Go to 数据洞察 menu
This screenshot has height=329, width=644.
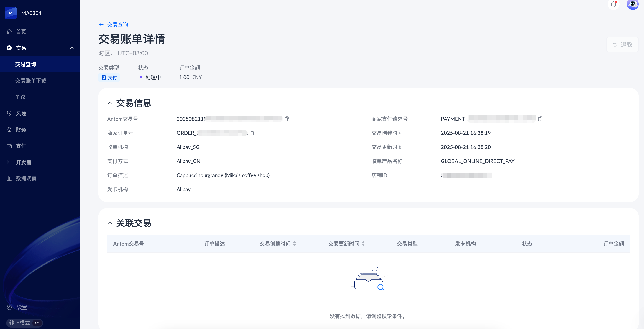[26, 178]
